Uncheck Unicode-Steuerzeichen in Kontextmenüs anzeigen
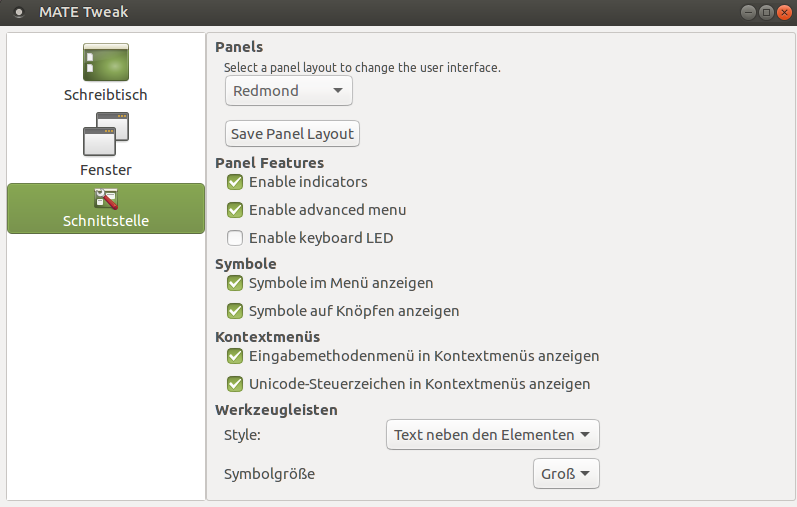This screenshot has width=797, height=507. coord(235,384)
